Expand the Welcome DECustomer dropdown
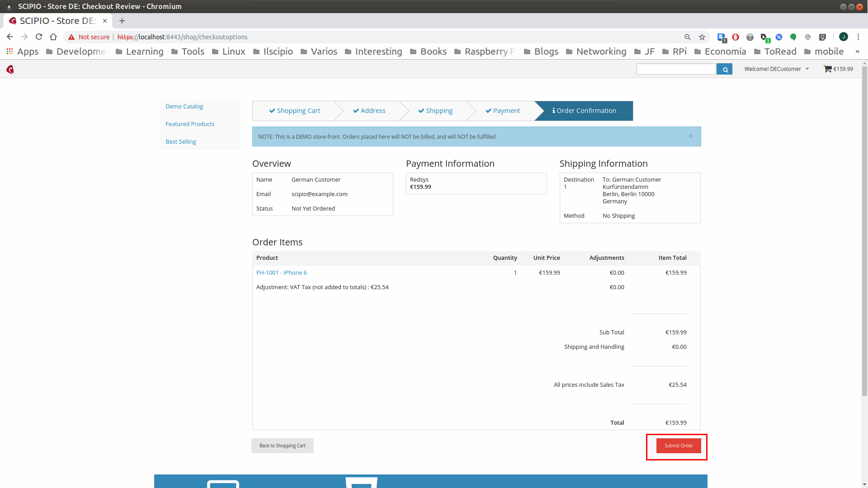 pyautogui.click(x=776, y=69)
